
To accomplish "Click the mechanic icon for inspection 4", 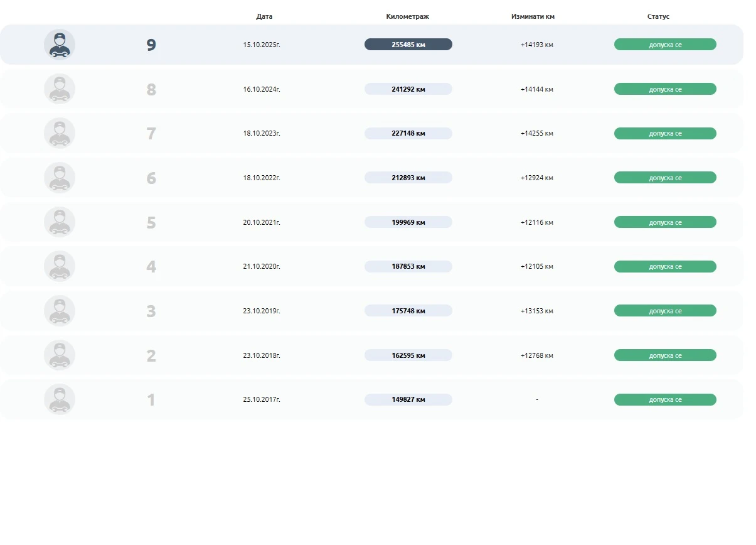I will (x=60, y=266).
